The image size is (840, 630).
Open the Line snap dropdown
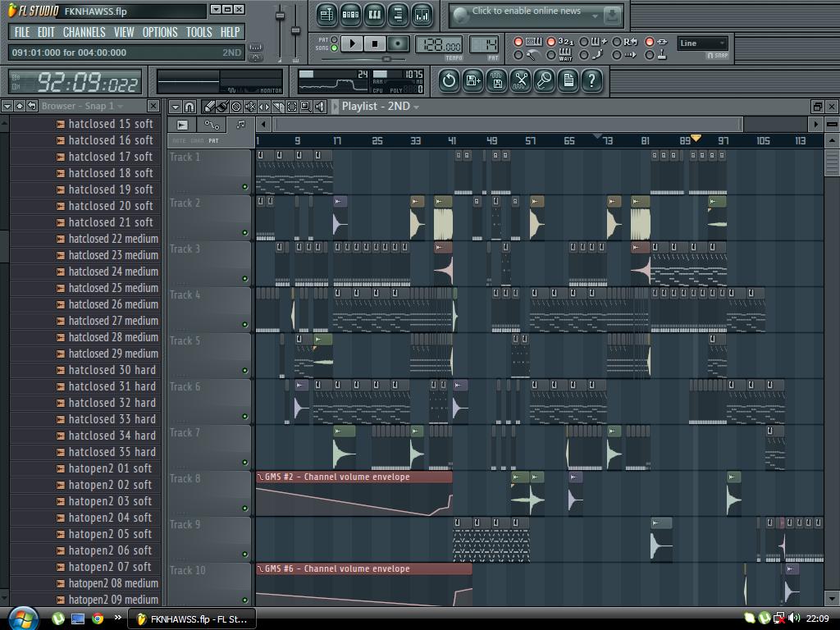[x=703, y=43]
